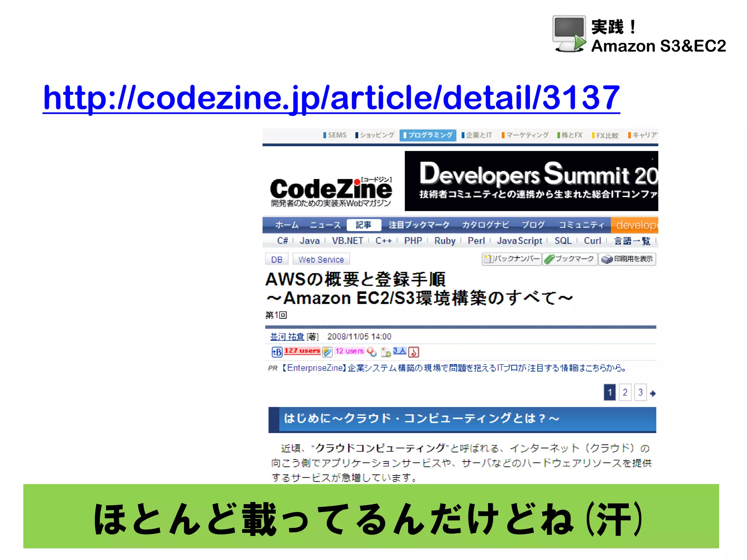
Task: Open the 3人 count link
Action: (x=399, y=351)
